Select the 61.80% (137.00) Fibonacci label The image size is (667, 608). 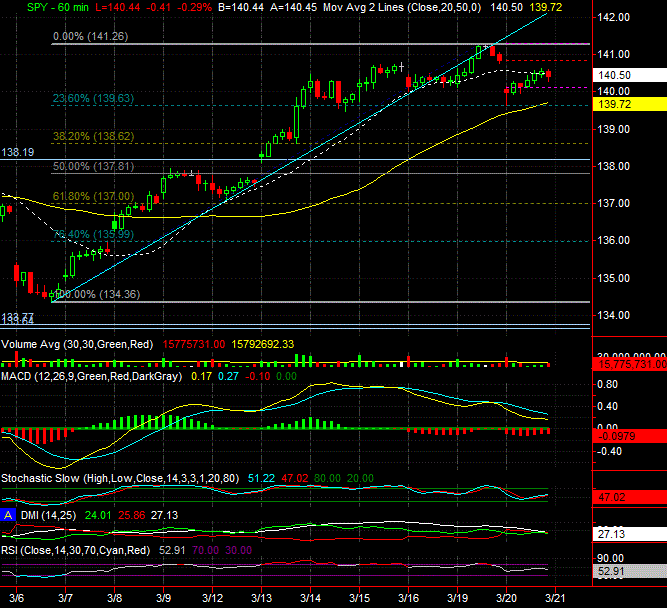(93, 196)
